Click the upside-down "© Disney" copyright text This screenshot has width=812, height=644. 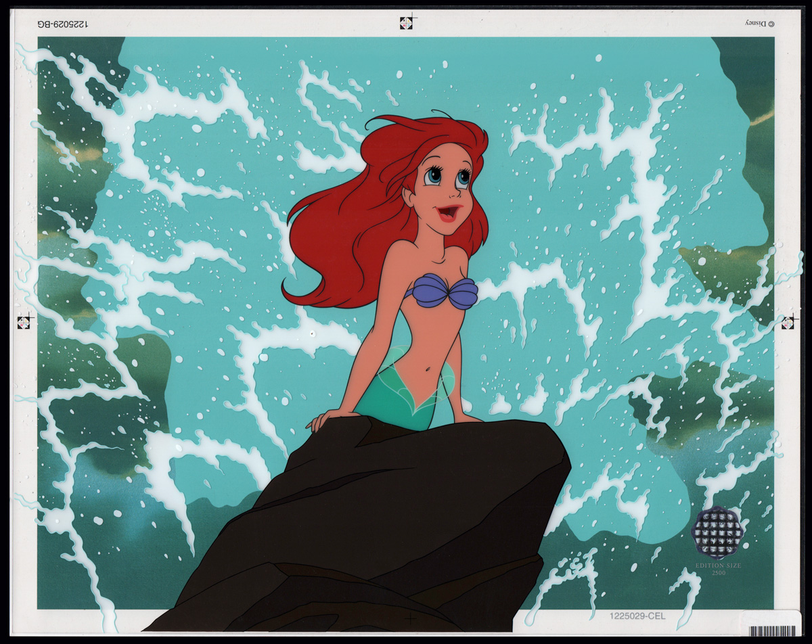click(761, 24)
